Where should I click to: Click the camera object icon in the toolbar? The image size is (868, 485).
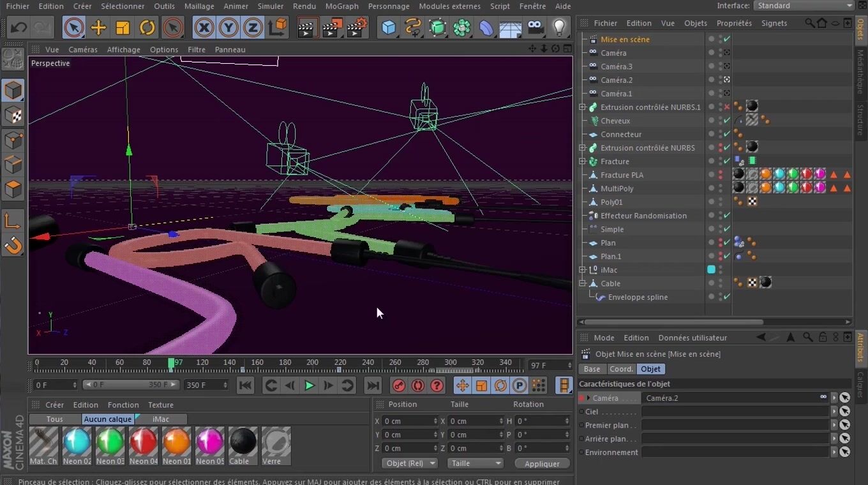535,27
